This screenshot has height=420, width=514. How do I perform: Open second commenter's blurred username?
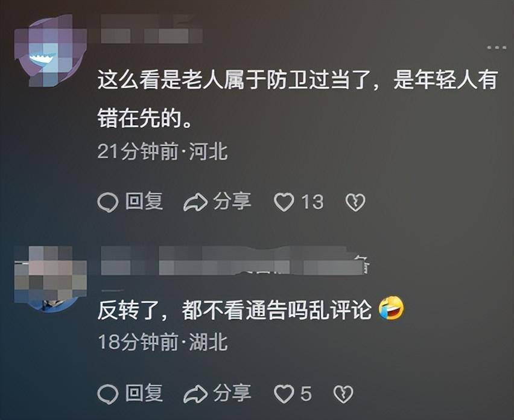(235, 261)
